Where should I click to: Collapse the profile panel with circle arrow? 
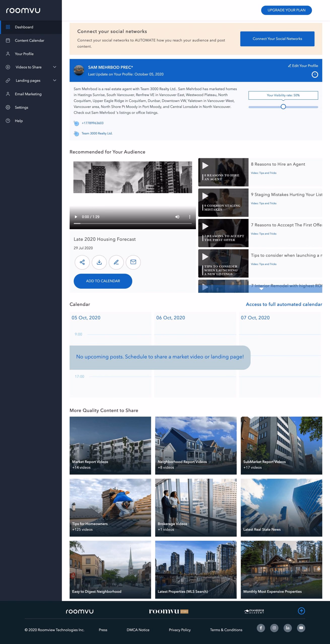click(315, 75)
